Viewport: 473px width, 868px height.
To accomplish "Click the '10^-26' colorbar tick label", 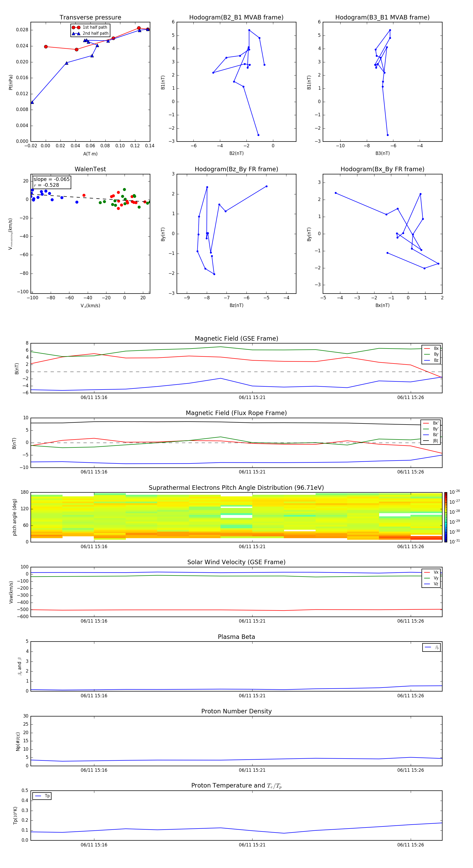I will click(x=455, y=492).
